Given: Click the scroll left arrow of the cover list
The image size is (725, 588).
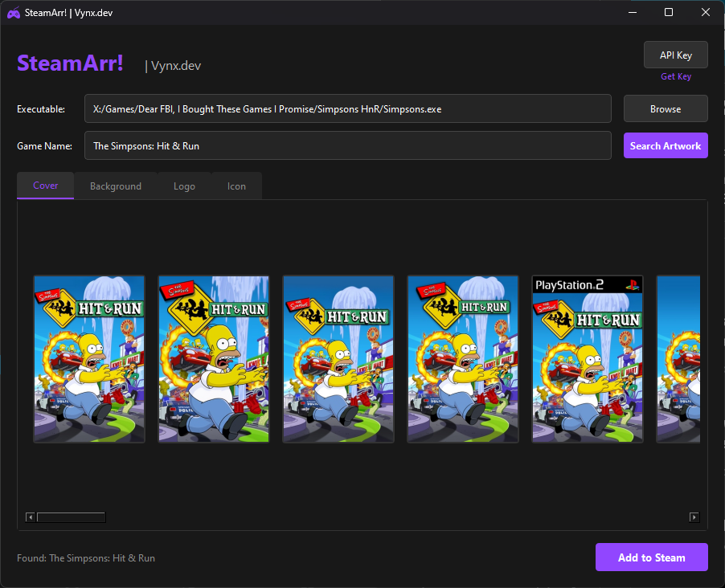Looking at the screenshot, I should 31,517.
